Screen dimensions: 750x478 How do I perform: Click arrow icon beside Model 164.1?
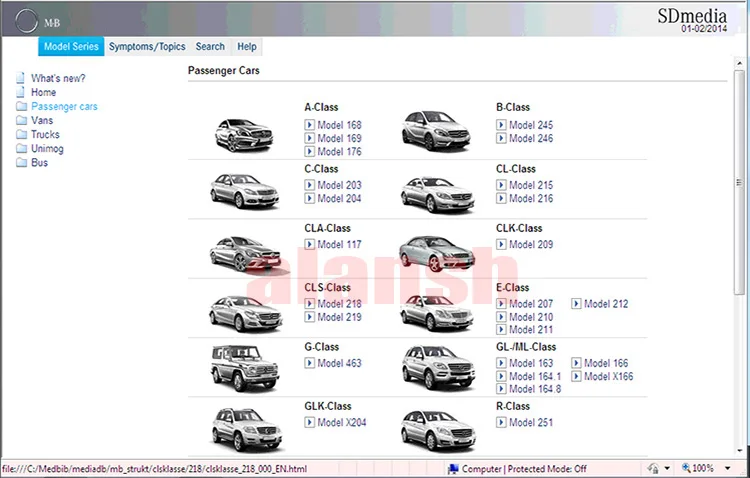pyautogui.click(x=501, y=376)
